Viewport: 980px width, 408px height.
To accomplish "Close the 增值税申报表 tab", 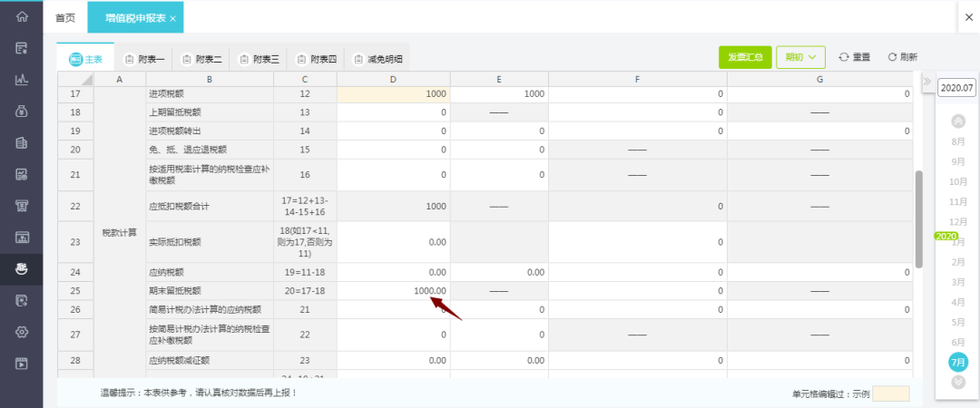I will point(172,18).
